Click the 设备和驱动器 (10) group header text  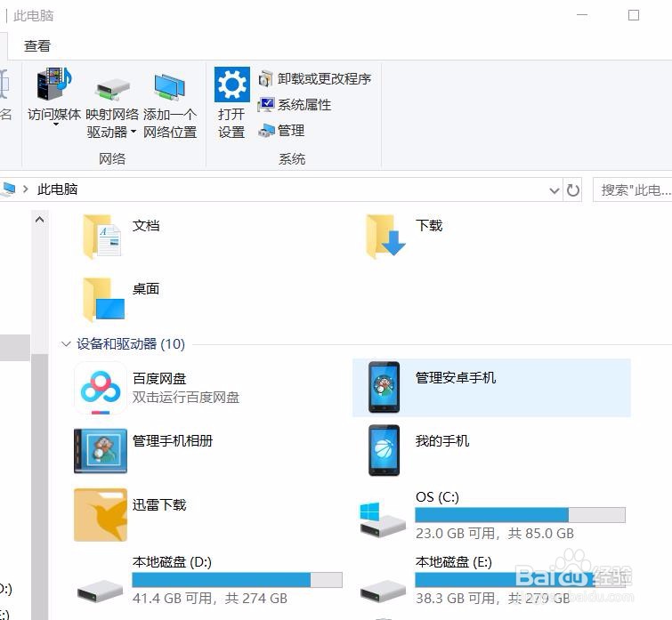click(131, 344)
